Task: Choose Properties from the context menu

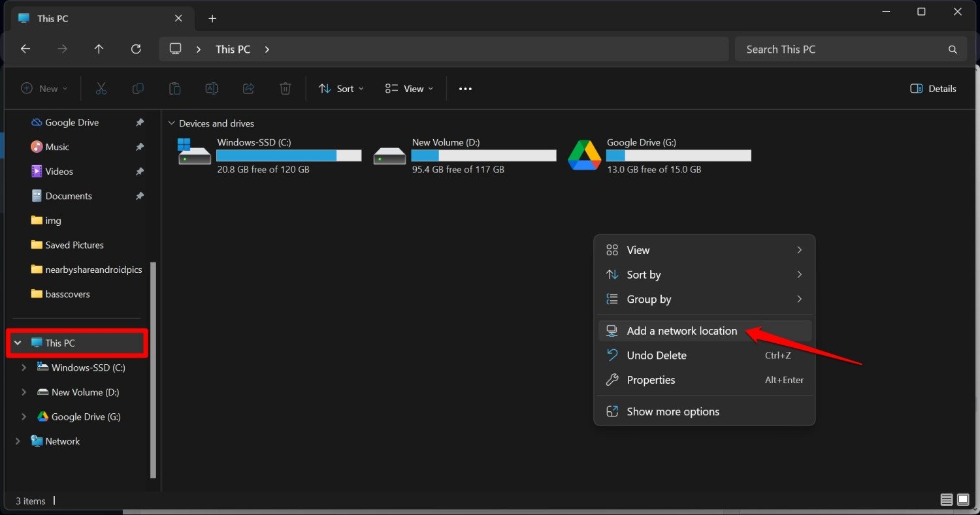Action: click(x=651, y=380)
